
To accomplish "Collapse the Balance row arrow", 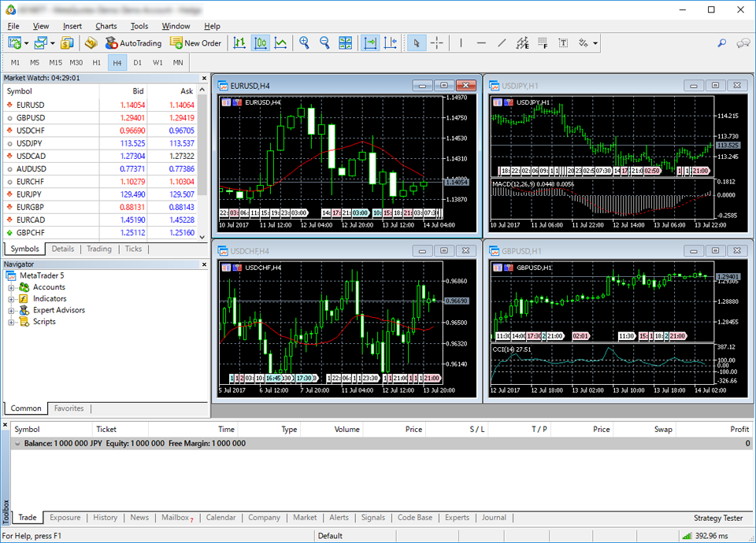I will 17,443.
